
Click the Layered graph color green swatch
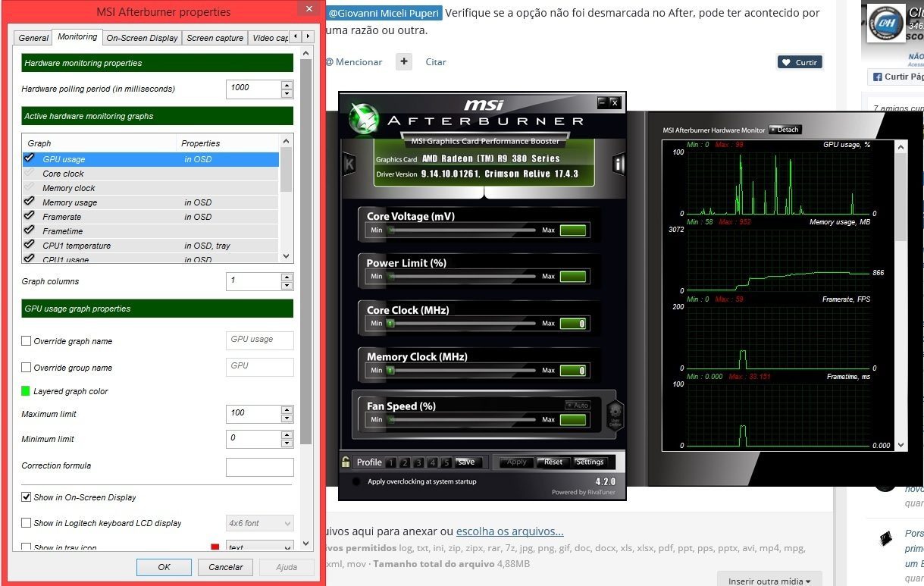click(26, 391)
